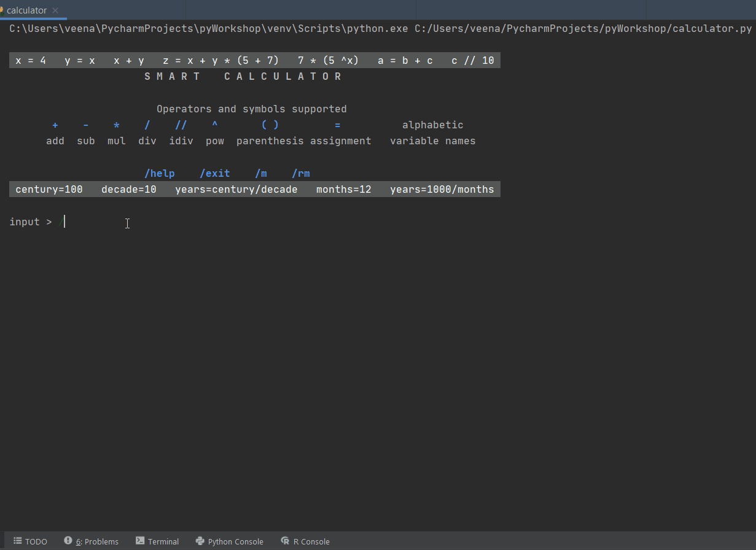Open the Python Console snake icon
756x550 pixels.
coord(200,541)
